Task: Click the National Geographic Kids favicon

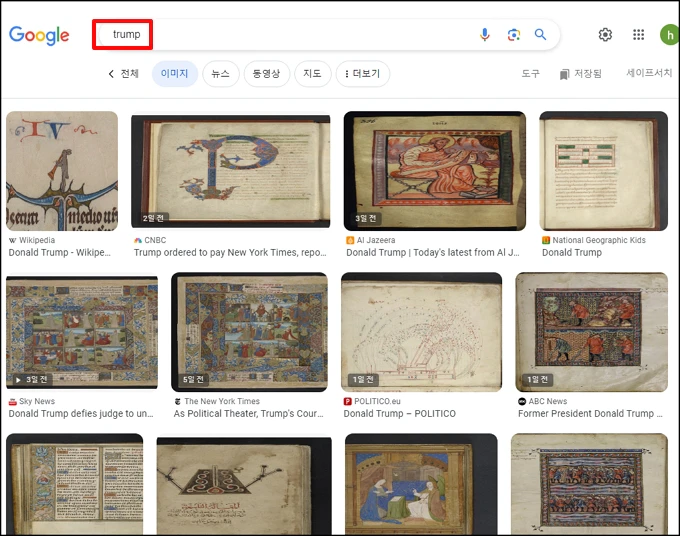Action: pos(546,240)
